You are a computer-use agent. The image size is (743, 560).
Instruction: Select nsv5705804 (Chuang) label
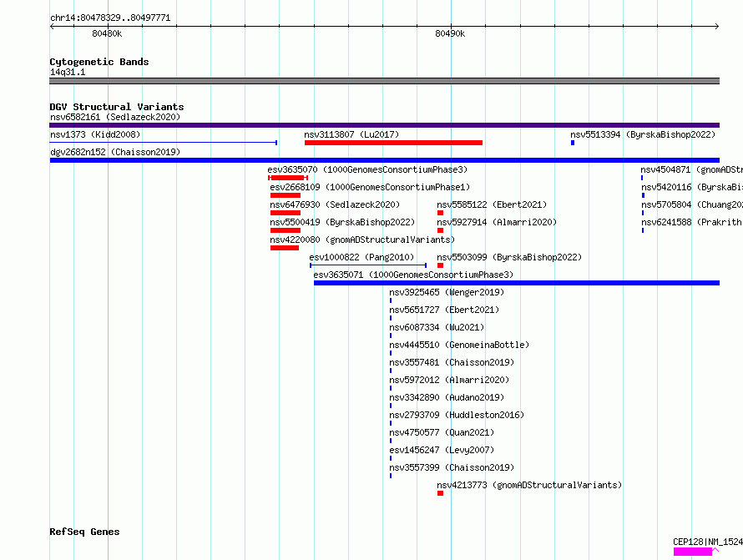click(692, 204)
